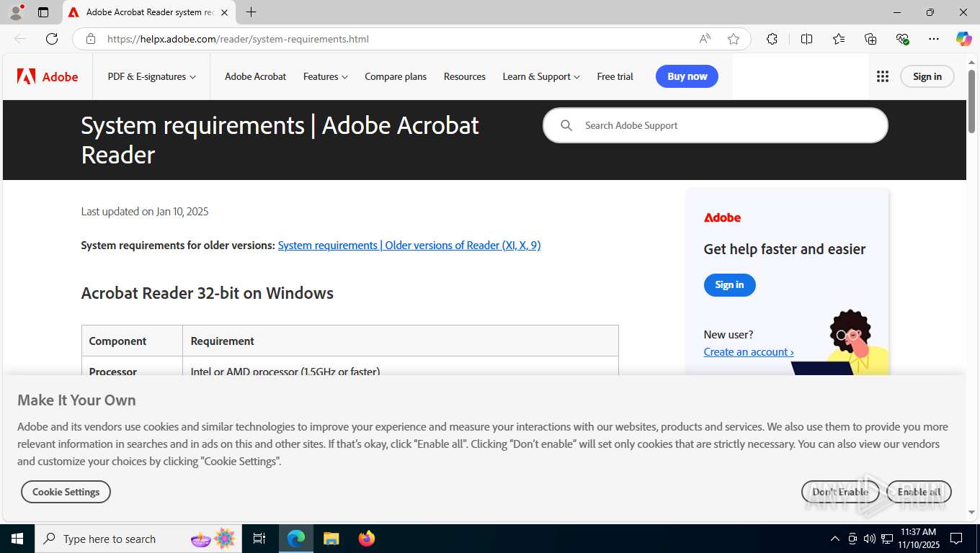980x553 pixels.
Task: Select 'Last updated on Jan 10, 2025' text
Action: point(145,212)
